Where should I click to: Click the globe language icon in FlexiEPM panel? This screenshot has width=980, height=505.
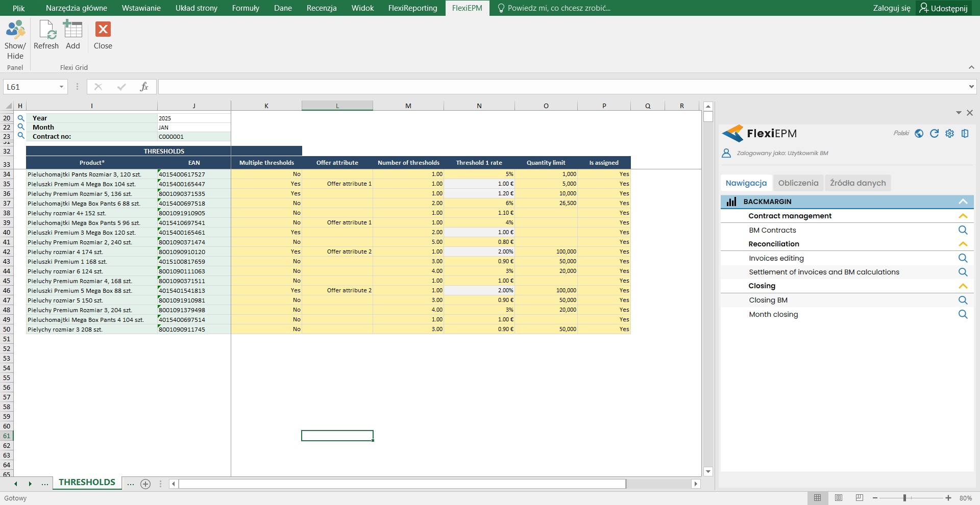point(919,134)
